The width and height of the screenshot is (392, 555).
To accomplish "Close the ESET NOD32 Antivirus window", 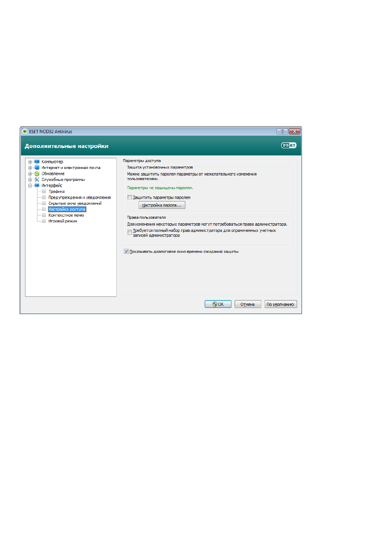I will [x=294, y=132].
